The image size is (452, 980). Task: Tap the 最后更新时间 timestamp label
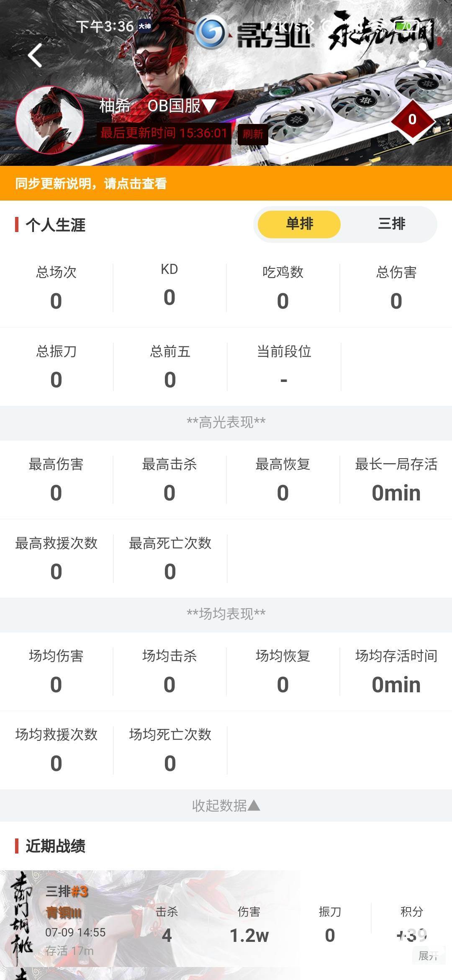[x=164, y=133]
